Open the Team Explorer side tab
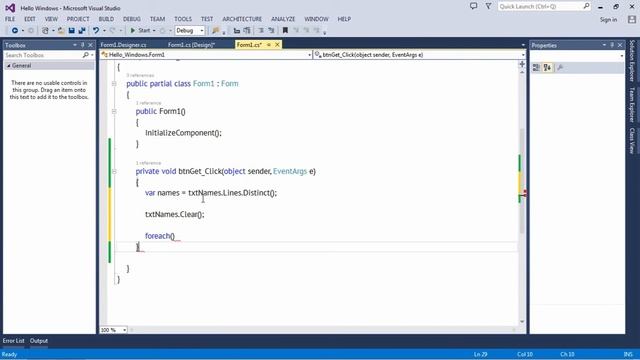 [632, 105]
